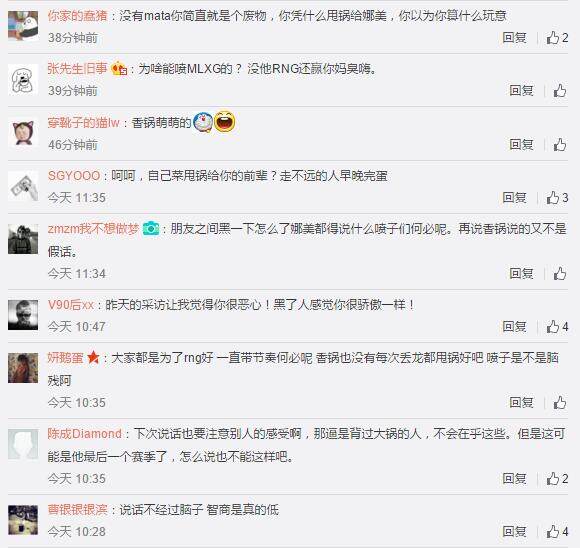Screen dimensions: 580x548
Task: Like SGYOOO's comment with 3 likes
Action: pos(557,198)
